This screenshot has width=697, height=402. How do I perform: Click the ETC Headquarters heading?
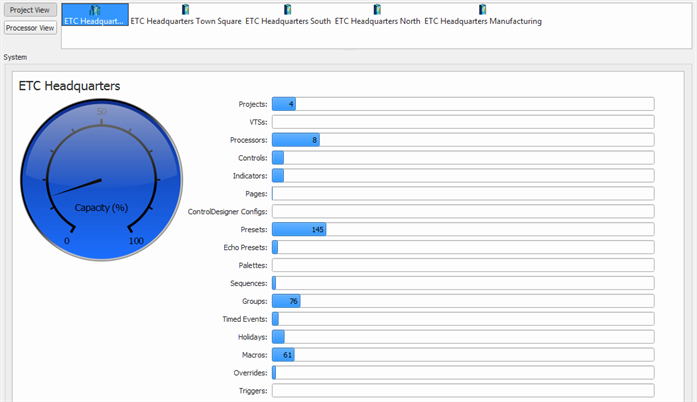(x=69, y=86)
